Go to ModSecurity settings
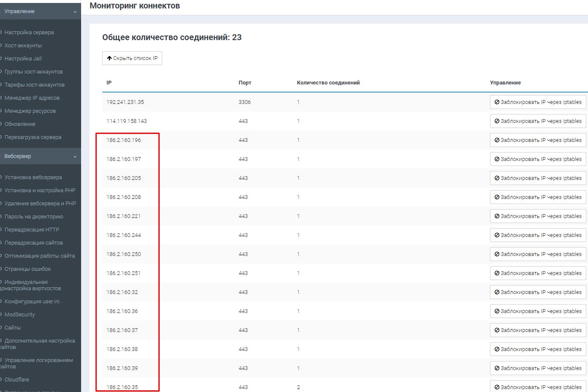Viewport: 588px width, 392px height. pyautogui.click(x=20, y=315)
